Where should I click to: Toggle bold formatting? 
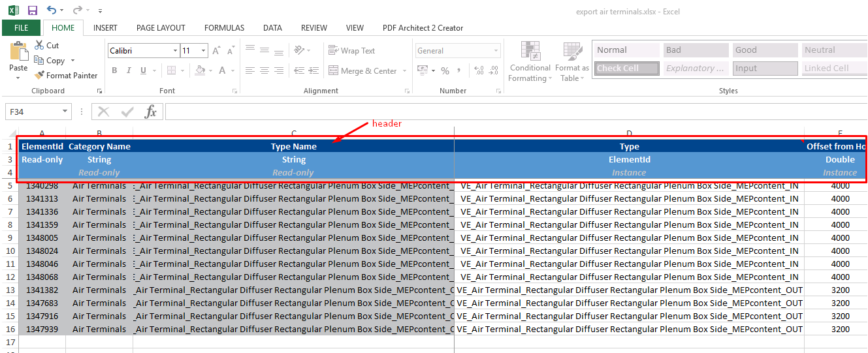click(114, 70)
